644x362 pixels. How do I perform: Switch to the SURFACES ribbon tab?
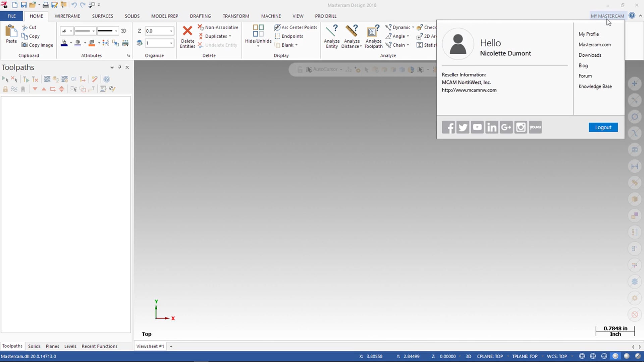pyautogui.click(x=103, y=16)
